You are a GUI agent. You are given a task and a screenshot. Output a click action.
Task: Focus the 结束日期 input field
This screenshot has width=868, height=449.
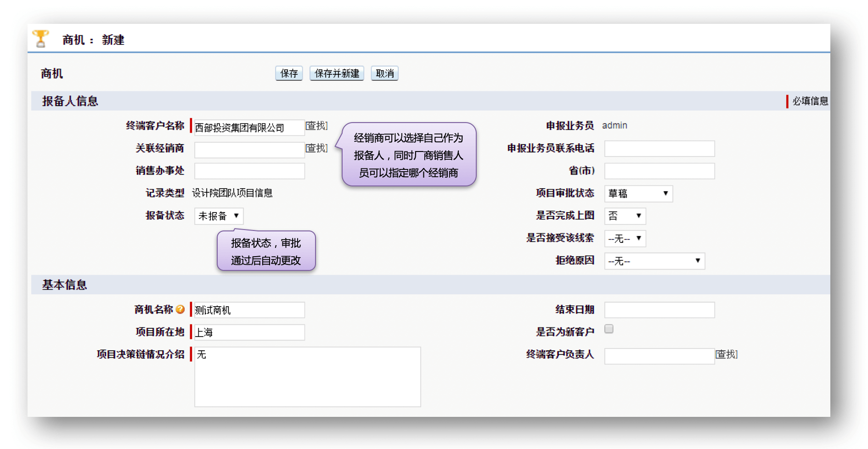pyautogui.click(x=659, y=310)
